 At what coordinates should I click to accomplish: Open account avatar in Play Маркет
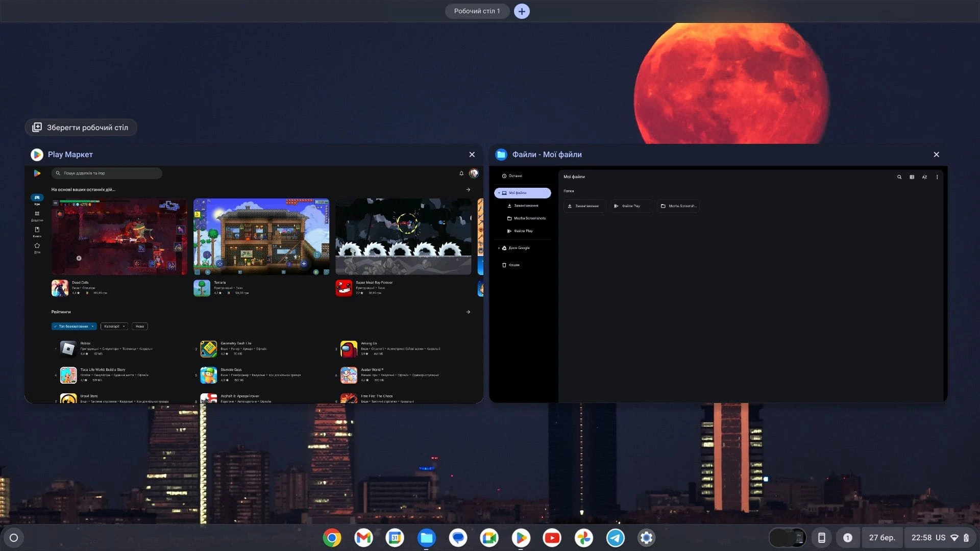click(474, 173)
